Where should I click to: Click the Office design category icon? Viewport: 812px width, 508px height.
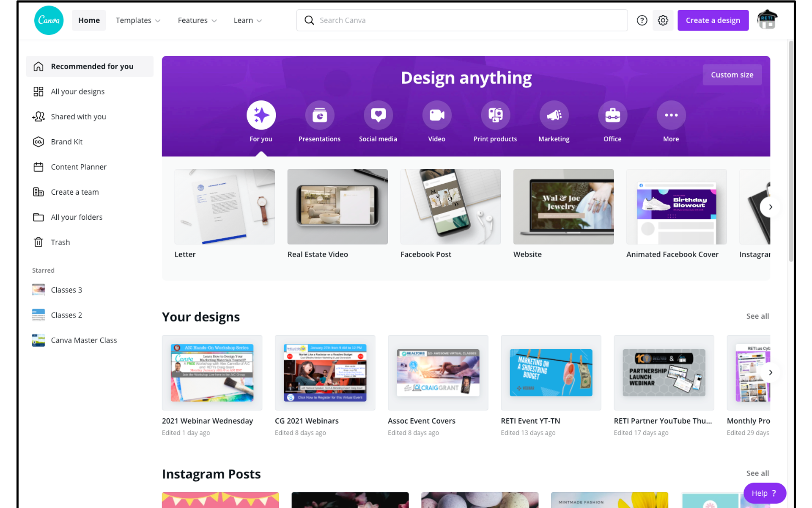(x=612, y=115)
